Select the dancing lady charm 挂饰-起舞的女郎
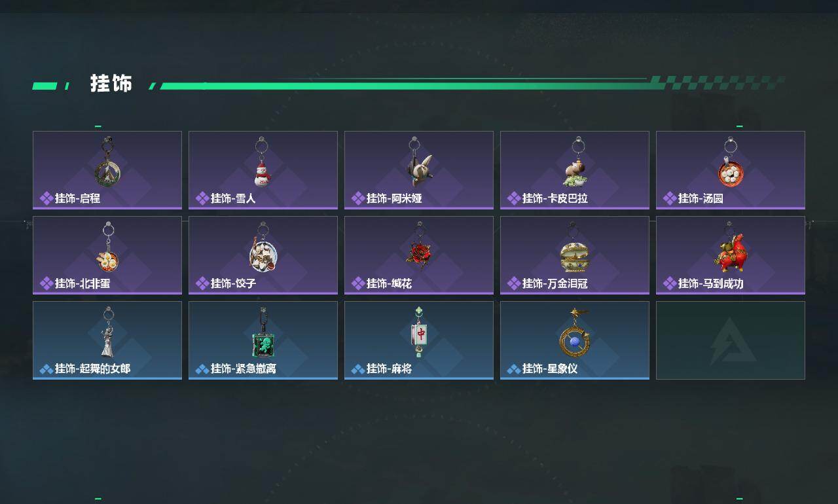 tap(107, 333)
